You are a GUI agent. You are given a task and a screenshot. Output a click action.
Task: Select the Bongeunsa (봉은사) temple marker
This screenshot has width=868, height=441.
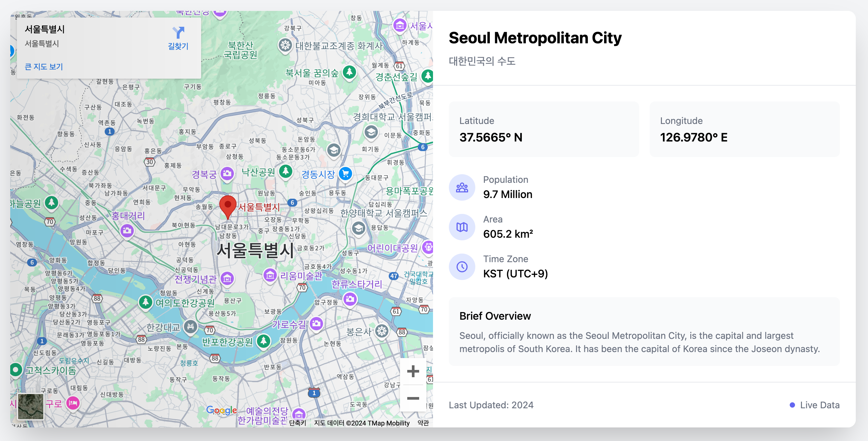(382, 331)
